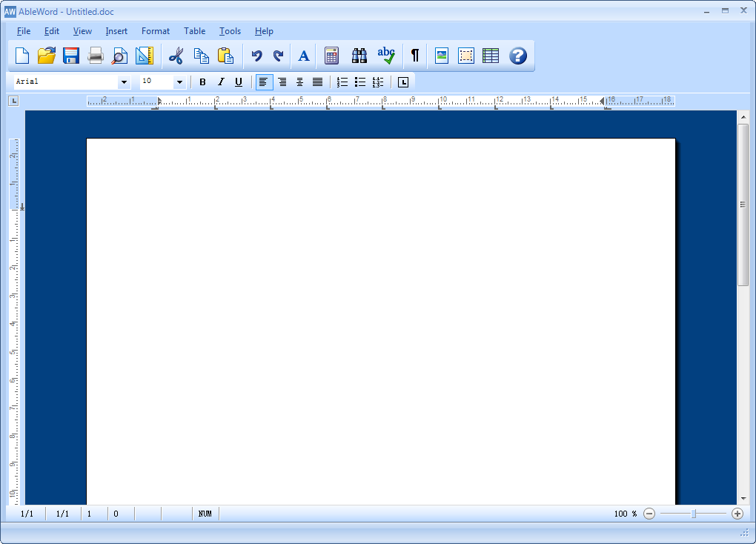Viewport: 756px width, 544px height.
Task: Open the Insert menu
Action: point(116,31)
